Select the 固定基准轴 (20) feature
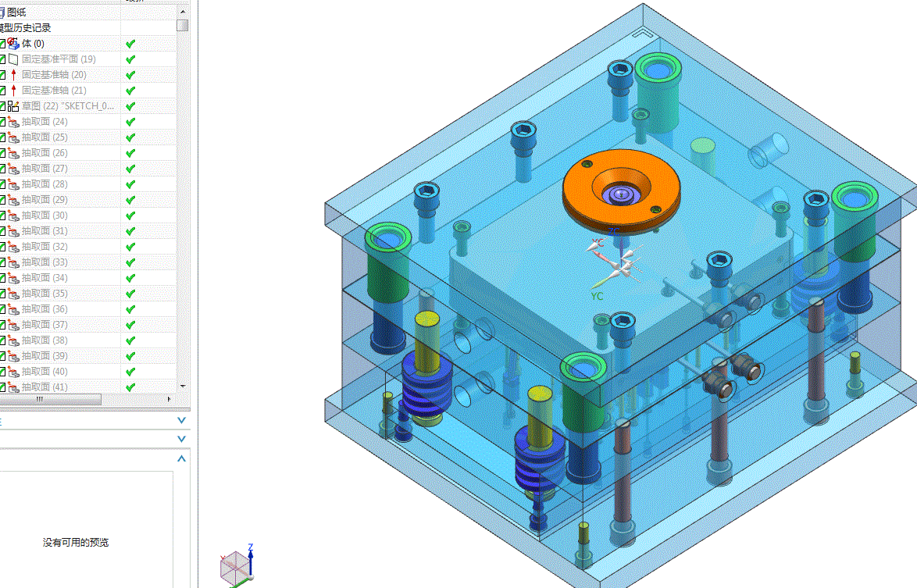The height and width of the screenshot is (588, 917). tap(54, 75)
